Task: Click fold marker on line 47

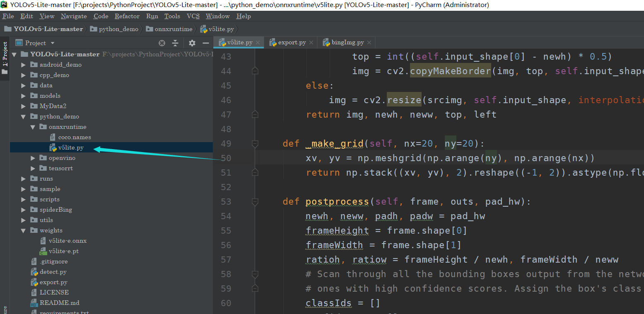Action: click(x=255, y=115)
